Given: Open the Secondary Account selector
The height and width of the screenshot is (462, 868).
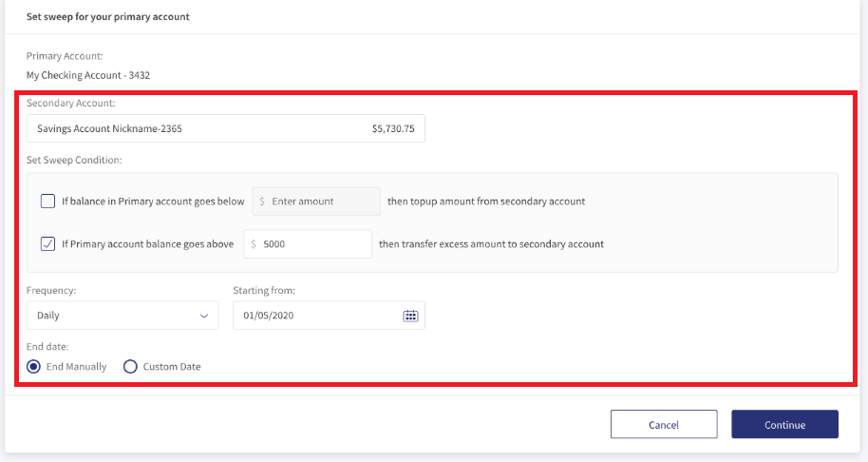Looking at the screenshot, I should coord(226,128).
